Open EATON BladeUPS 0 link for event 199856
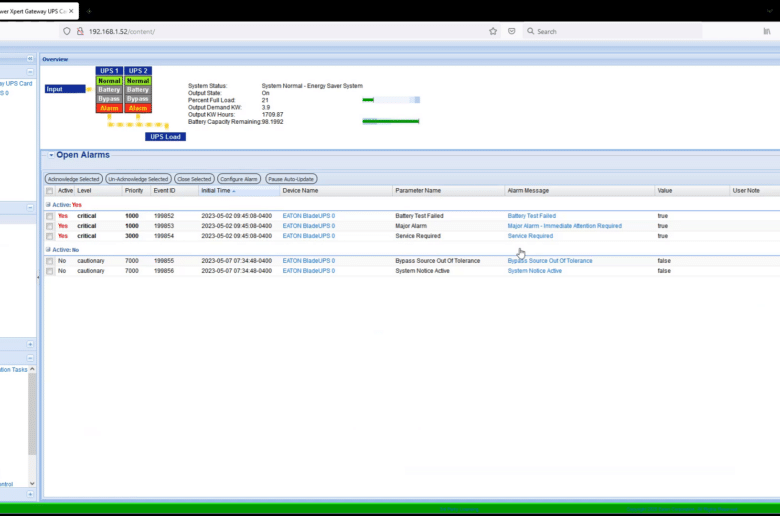This screenshot has width=780, height=516. 308,271
